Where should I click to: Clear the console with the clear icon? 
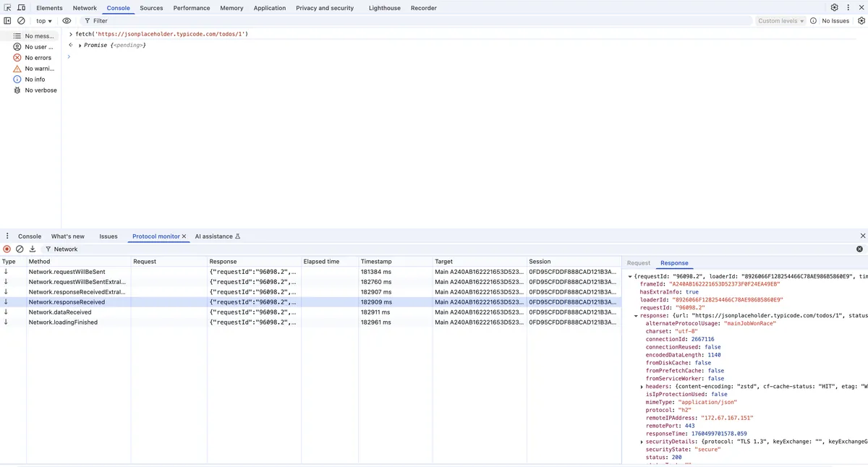click(21, 21)
